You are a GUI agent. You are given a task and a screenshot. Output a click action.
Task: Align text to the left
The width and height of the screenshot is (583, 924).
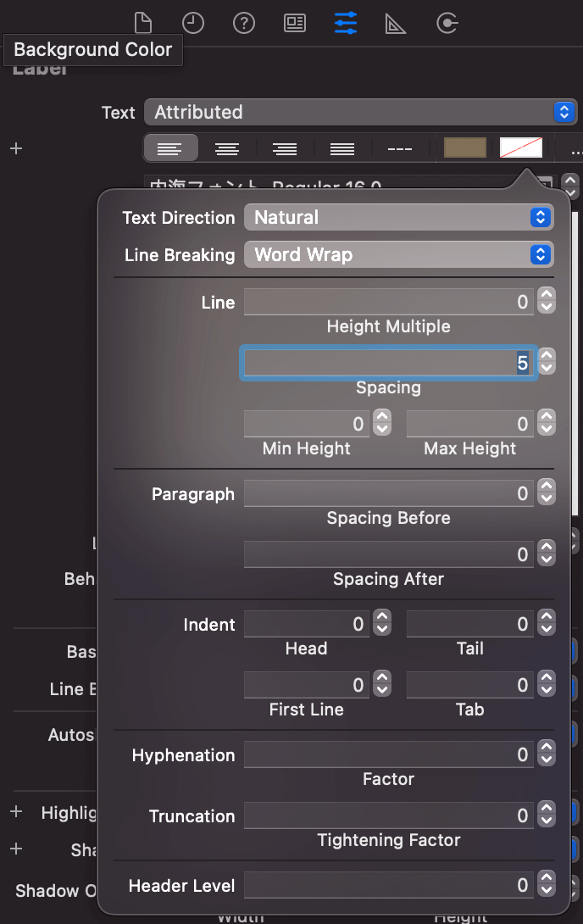click(x=170, y=148)
